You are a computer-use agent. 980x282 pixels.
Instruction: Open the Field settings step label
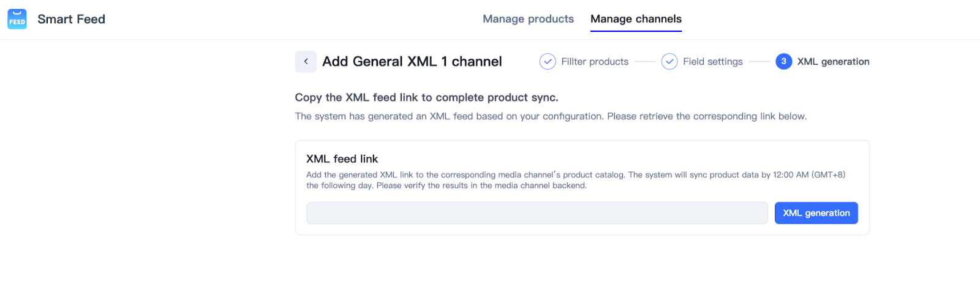point(713,62)
